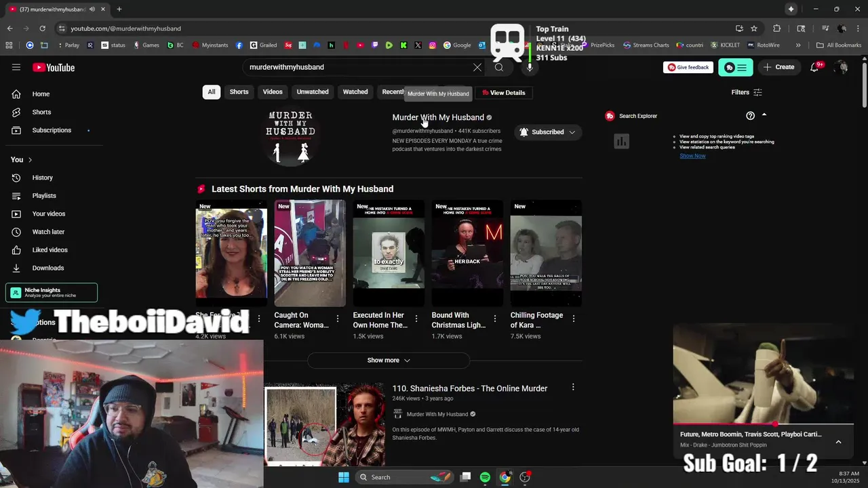
Task: Open the Murder With My Husband channel avatar
Action: pyautogui.click(x=290, y=138)
